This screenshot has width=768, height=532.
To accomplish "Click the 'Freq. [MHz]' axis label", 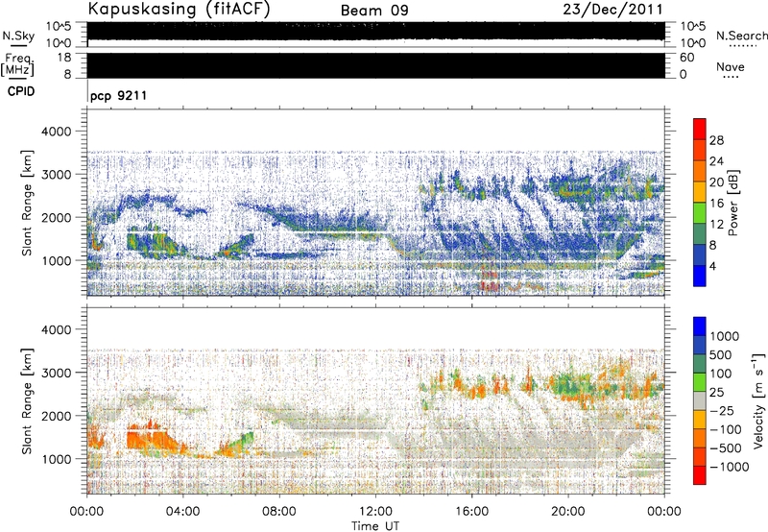I will point(17,65).
